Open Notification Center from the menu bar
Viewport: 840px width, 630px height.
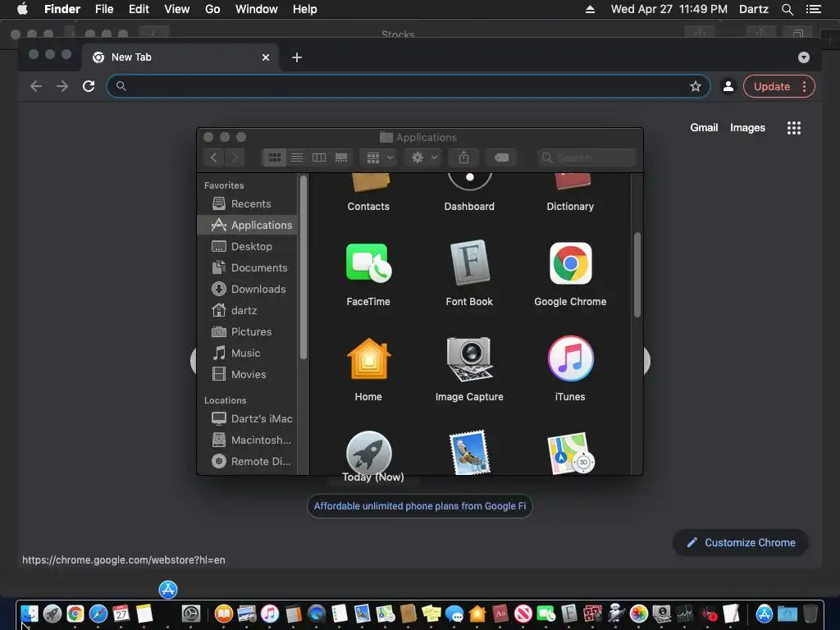[x=814, y=9]
